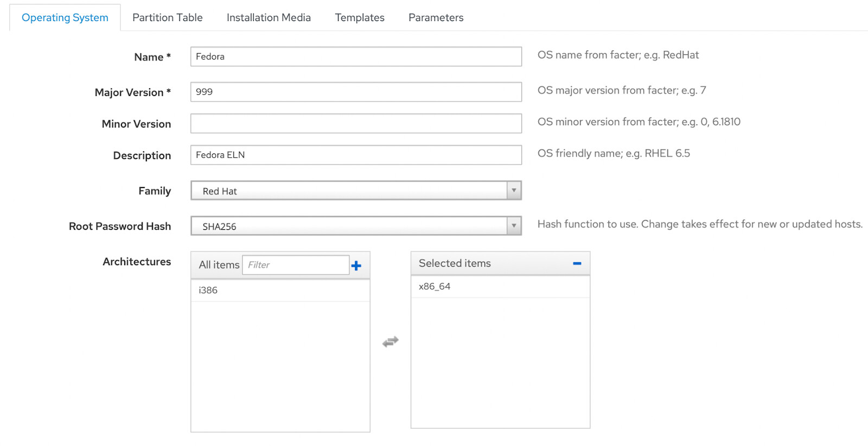The image size is (868, 446).
Task: Expand the Root Password Hash dropdown
Action: click(356, 226)
